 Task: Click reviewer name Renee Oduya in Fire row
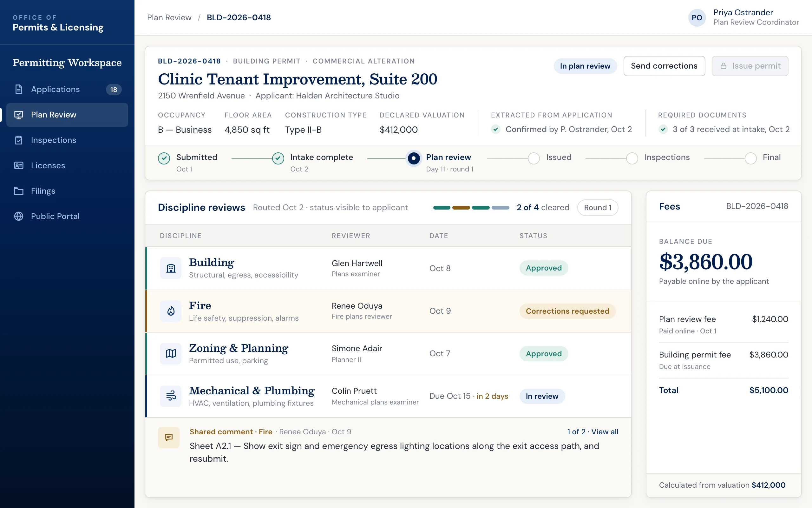click(357, 306)
